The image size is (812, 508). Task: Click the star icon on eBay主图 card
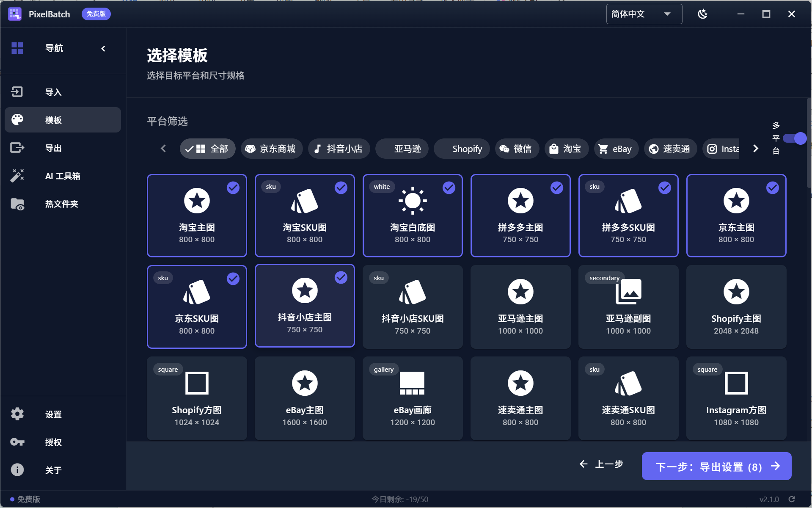click(305, 383)
